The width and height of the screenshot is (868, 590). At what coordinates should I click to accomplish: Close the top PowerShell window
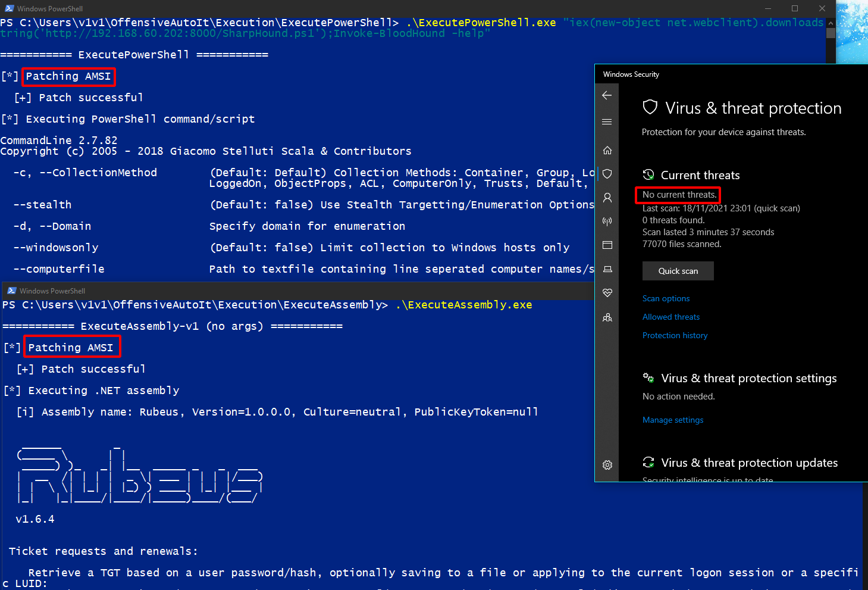(x=822, y=8)
